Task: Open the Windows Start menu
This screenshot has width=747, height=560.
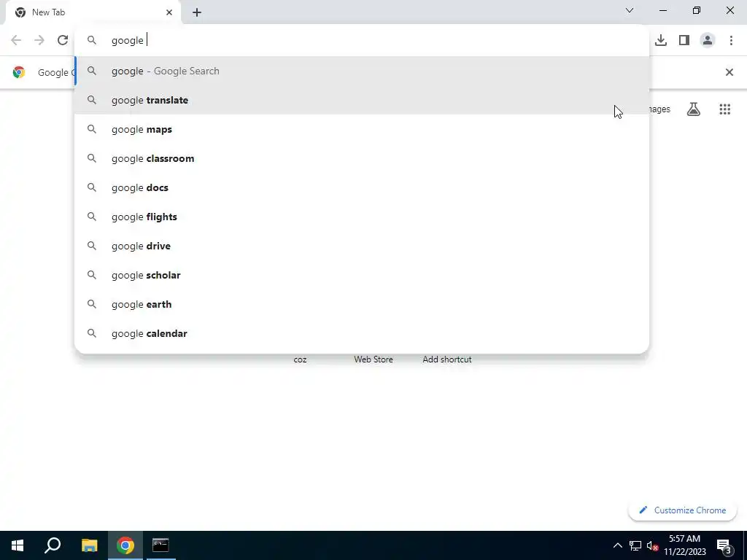Action: click(18, 545)
